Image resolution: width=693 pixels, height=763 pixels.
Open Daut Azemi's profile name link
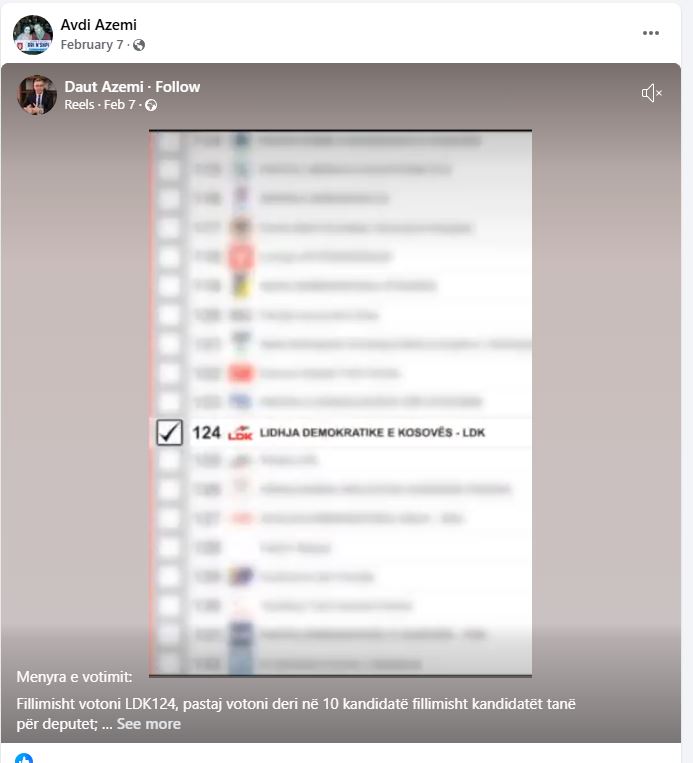tap(104, 87)
